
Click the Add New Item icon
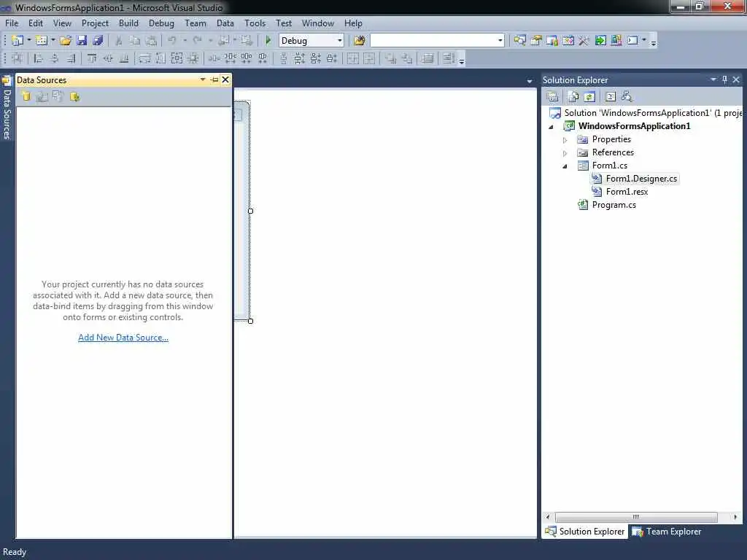42,41
